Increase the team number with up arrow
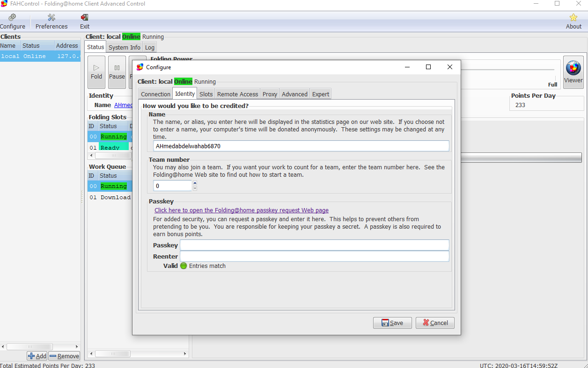The height and width of the screenshot is (368, 588). (195, 183)
